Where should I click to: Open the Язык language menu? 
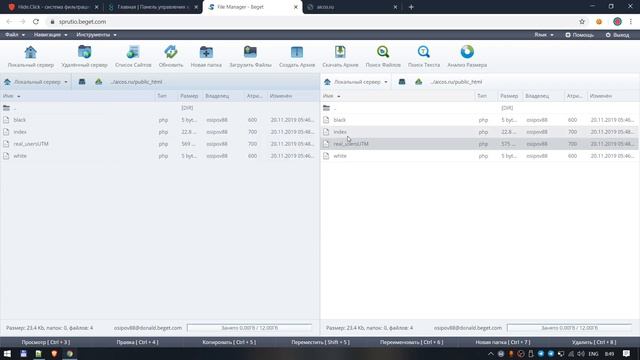544,35
